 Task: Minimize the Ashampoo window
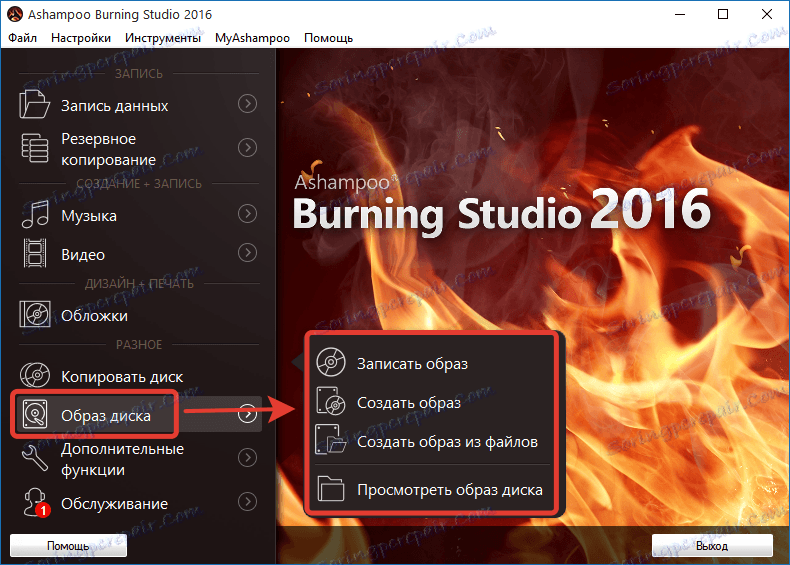click(680, 14)
